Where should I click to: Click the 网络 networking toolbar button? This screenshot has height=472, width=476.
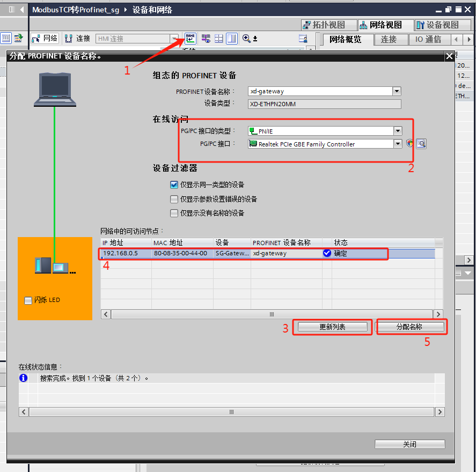tap(45, 38)
